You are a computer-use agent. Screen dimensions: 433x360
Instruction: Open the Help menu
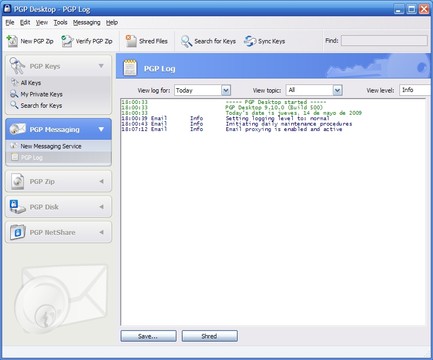tap(112, 22)
